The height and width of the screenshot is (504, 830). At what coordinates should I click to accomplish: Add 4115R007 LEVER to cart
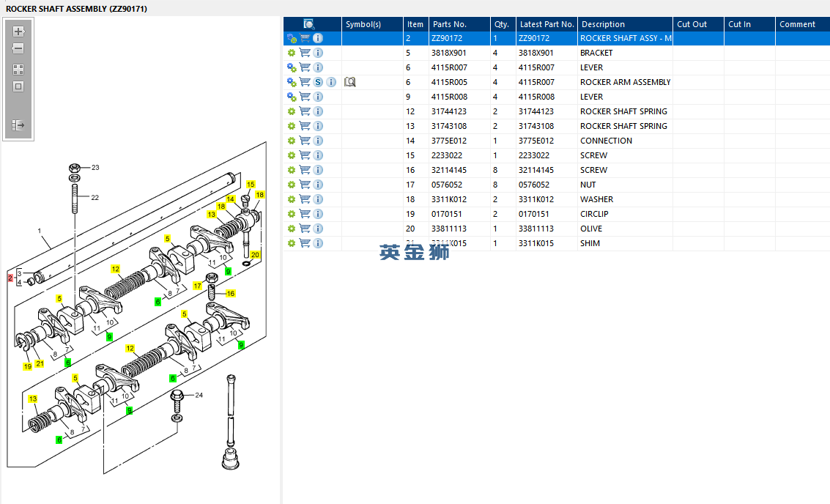pyautogui.click(x=305, y=67)
